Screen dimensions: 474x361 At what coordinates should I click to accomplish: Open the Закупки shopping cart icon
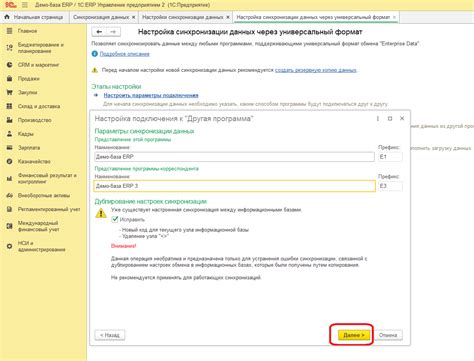[9, 92]
